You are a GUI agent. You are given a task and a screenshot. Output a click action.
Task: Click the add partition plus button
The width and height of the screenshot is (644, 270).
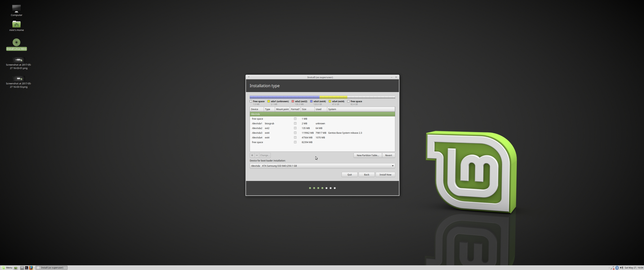tap(252, 155)
